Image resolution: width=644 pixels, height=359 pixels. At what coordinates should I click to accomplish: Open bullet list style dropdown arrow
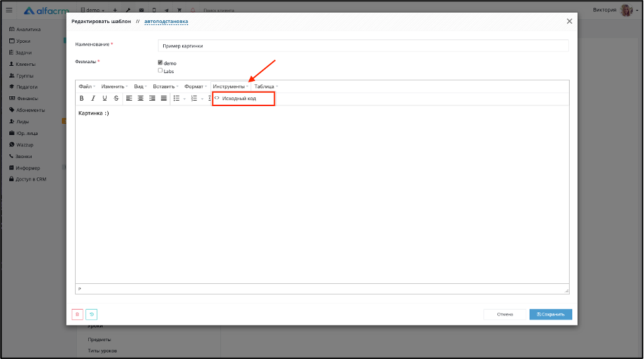tap(184, 99)
